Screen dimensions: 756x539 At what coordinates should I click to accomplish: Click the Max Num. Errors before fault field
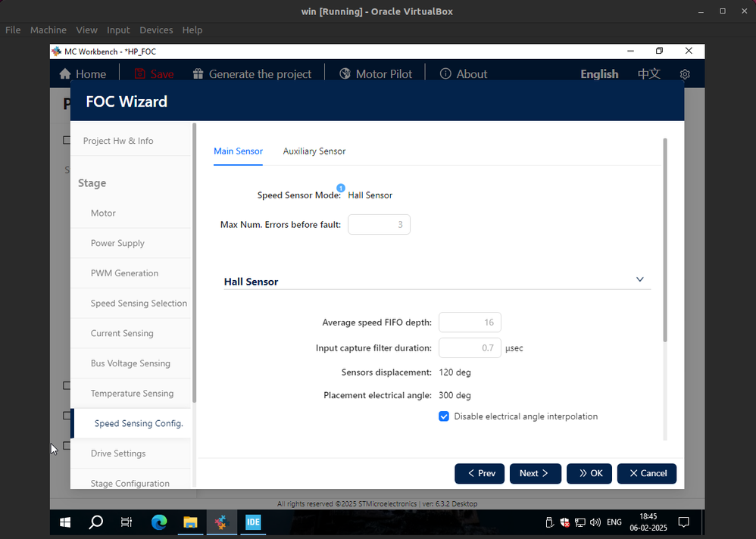click(379, 225)
